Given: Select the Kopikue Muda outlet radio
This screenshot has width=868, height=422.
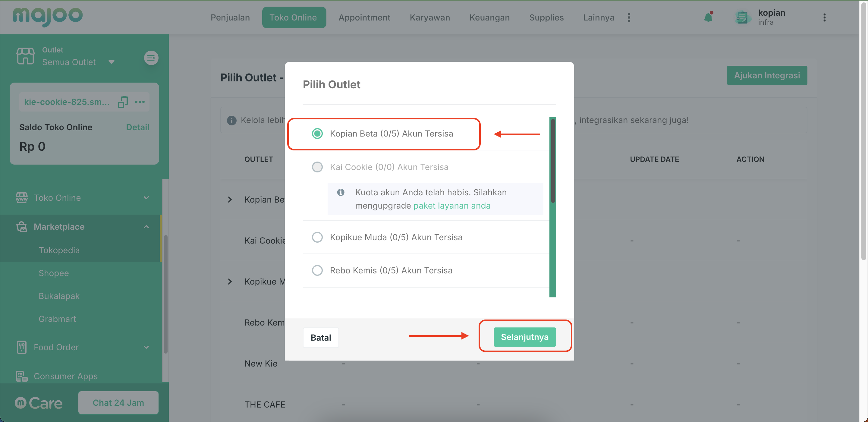Looking at the screenshot, I should pyautogui.click(x=317, y=237).
